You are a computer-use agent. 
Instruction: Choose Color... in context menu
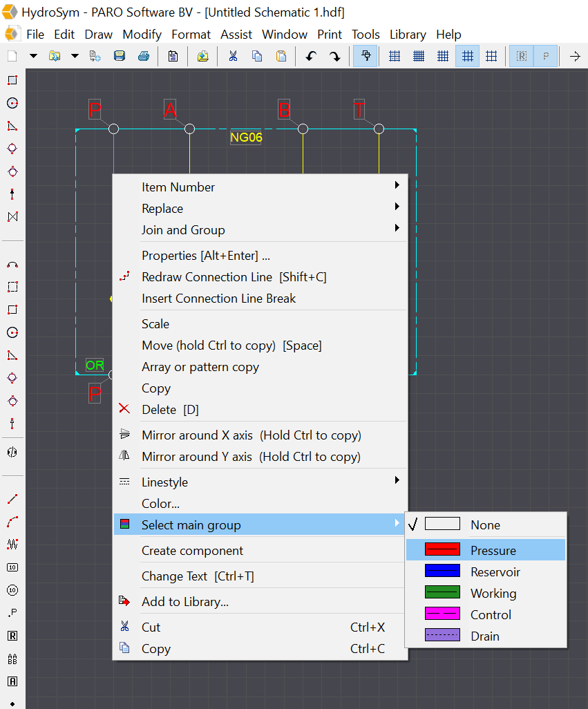click(x=260, y=504)
